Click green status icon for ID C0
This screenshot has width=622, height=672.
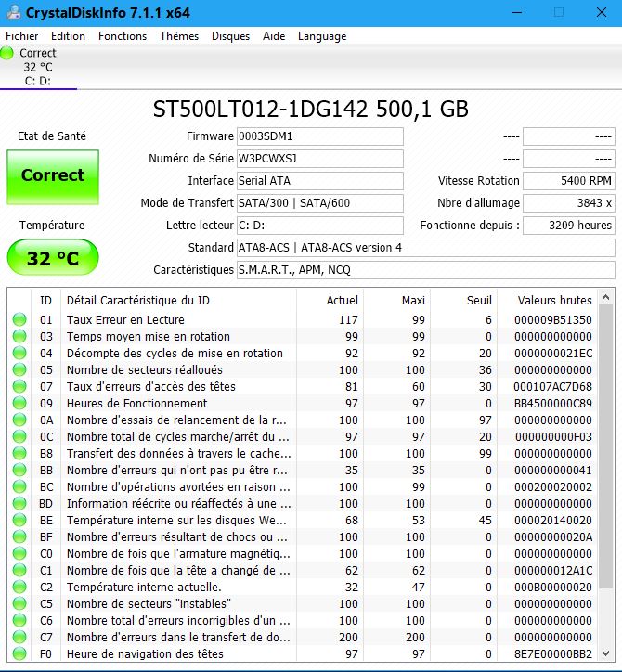click(19, 554)
